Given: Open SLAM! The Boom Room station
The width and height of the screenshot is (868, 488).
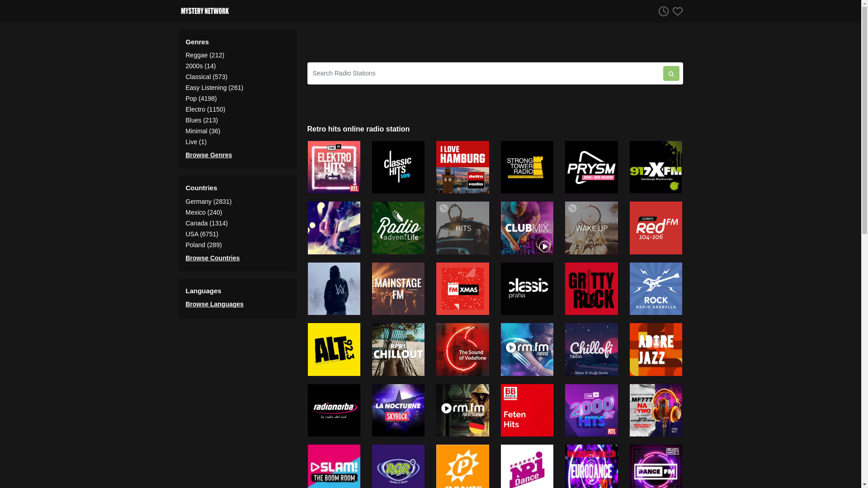Looking at the screenshot, I should (334, 466).
